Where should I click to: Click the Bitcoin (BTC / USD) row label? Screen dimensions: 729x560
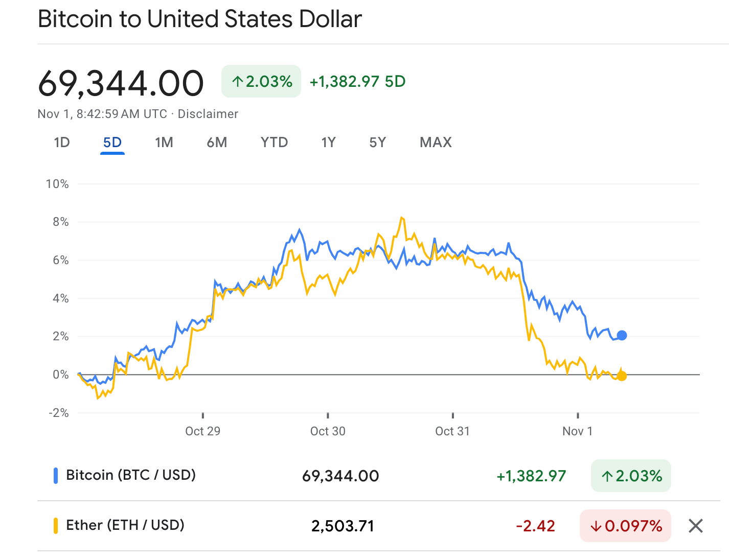pyautogui.click(x=131, y=475)
